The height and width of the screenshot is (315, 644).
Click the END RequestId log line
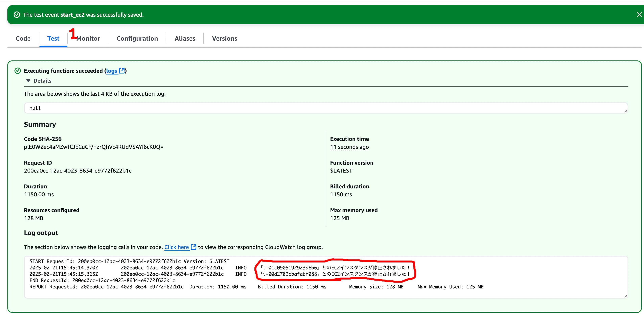(x=102, y=281)
